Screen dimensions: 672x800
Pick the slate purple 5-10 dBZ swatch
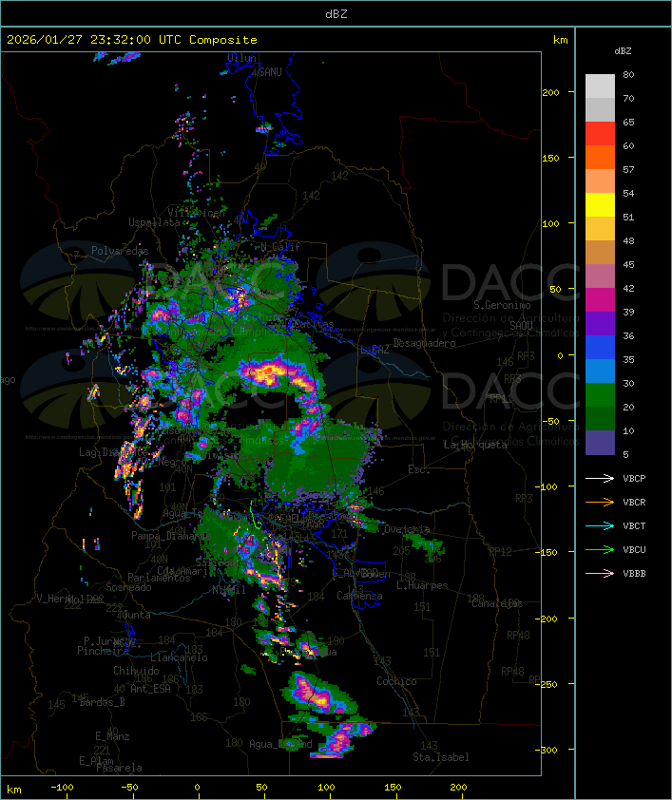(x=600, y=443)
